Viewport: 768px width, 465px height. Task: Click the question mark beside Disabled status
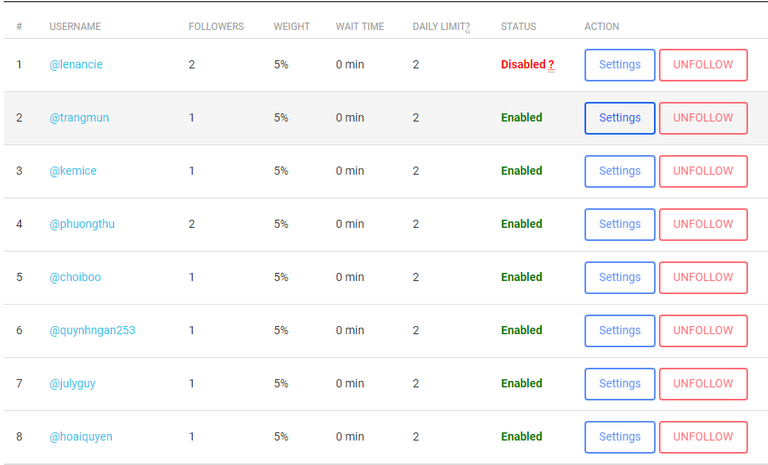tap(551, 65)
